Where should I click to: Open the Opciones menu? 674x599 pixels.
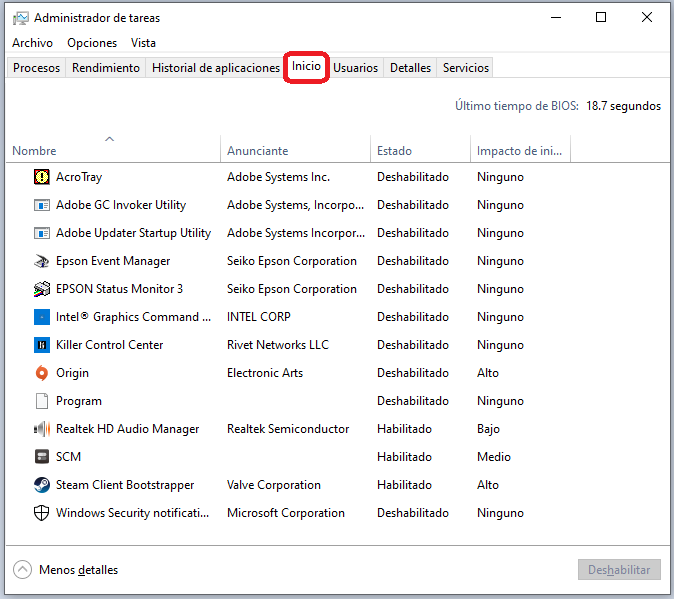click(x=92, y=43)
